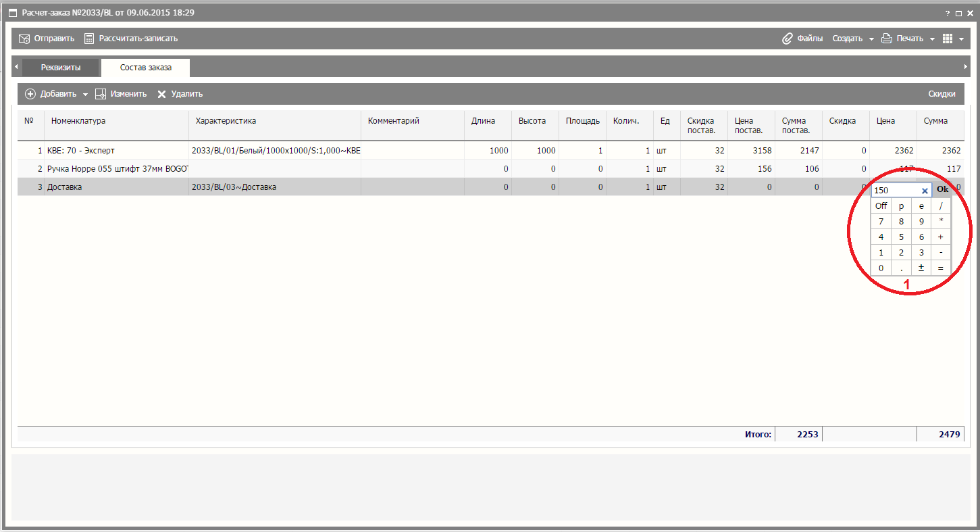
Task: Select the Состав заказа tab
Action: pyautogui.click(x=145, y=68)
